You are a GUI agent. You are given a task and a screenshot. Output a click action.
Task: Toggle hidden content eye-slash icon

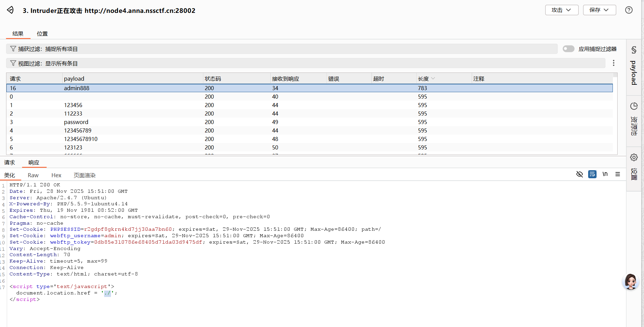coord(579,174)
